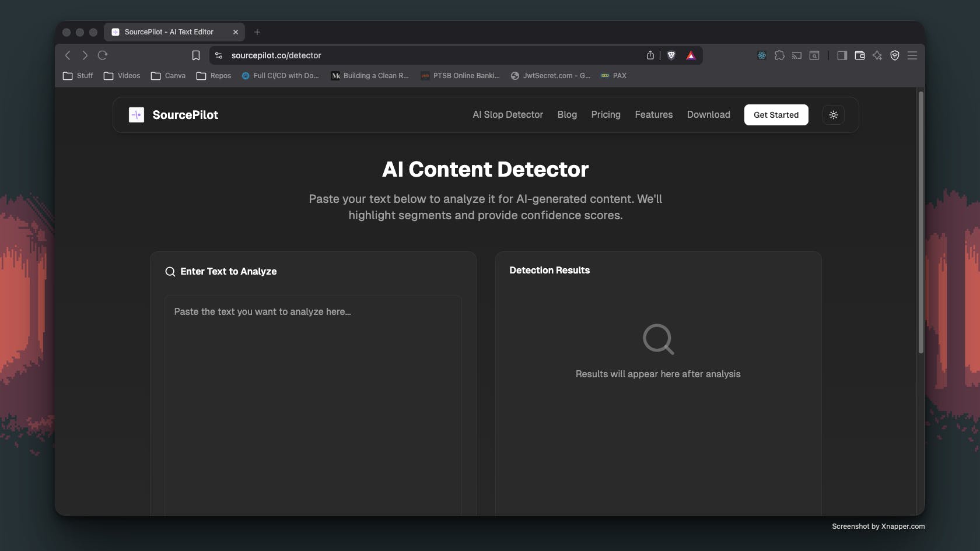The image size is (980, 551).
Task: Open the Stuff bookmarks folder
Action: point(78,76)
